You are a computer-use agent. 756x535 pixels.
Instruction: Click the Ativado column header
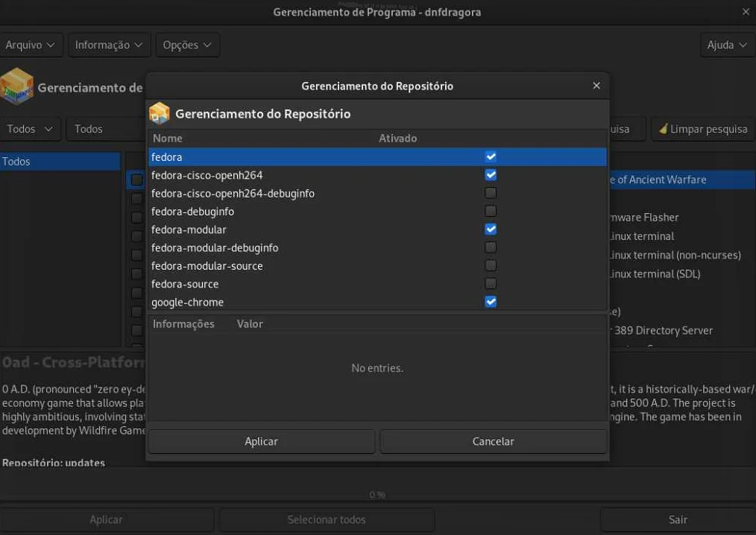(x=398, y=139)
